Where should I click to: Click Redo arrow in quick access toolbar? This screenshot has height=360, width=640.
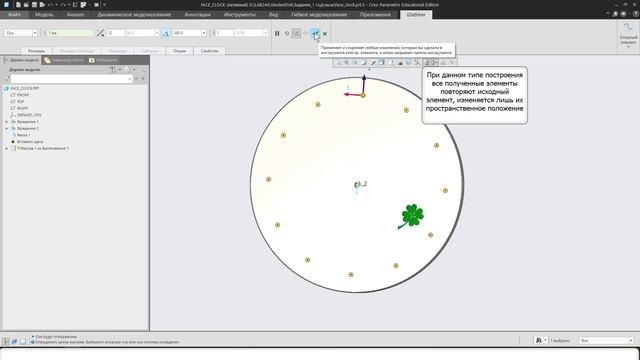pyautogui.click(x=63, y=4)
